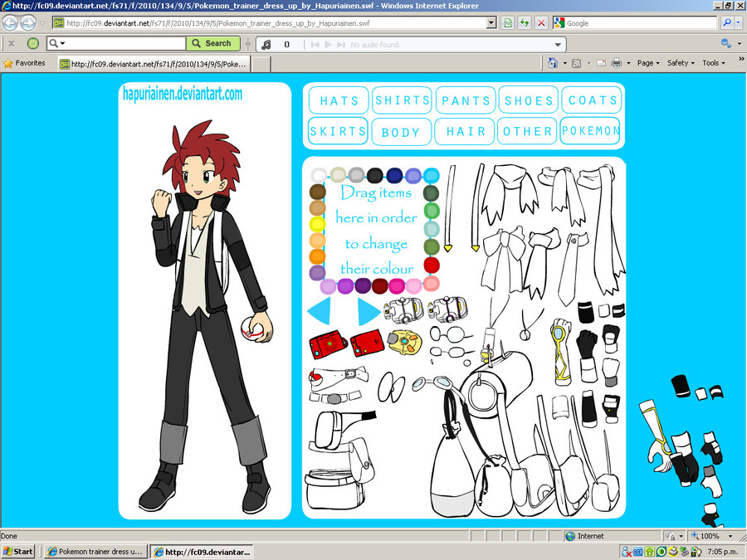
Task: Click the Google search magnifier button
Action: tap(726, 23)
